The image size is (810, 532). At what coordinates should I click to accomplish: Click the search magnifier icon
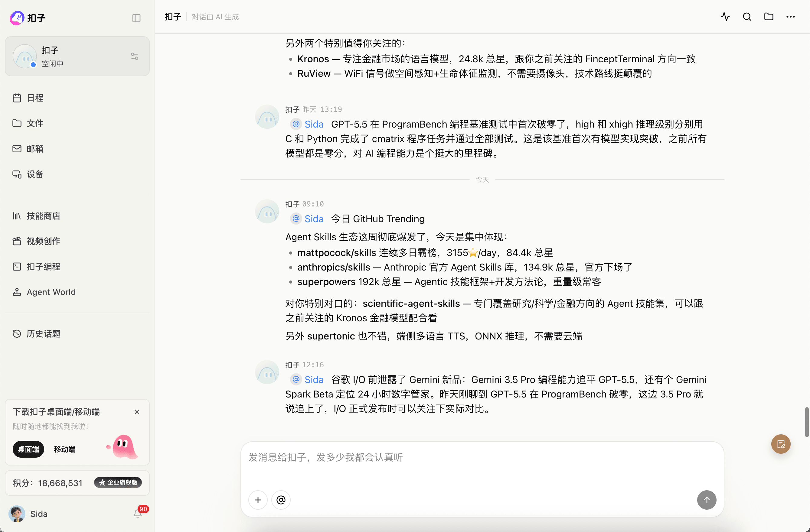(747, 17)
